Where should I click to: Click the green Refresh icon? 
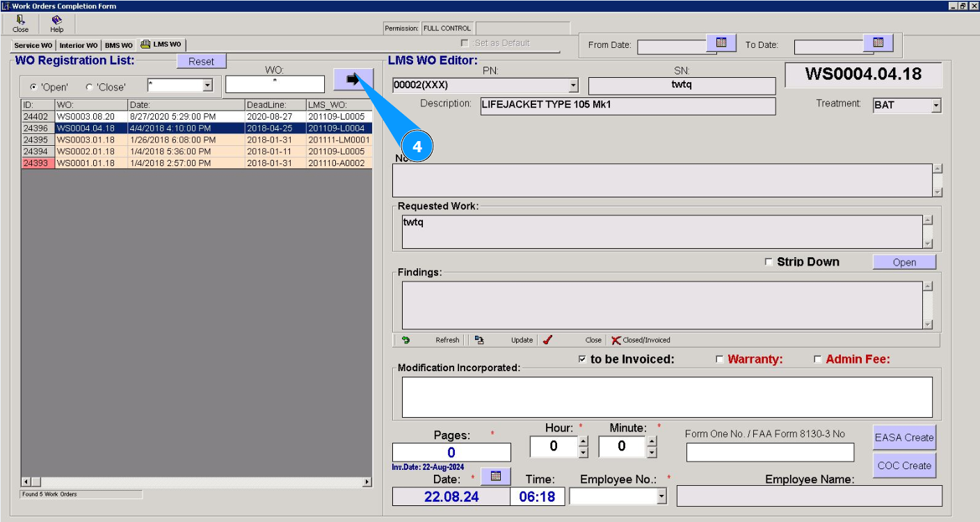click(405, 340)
